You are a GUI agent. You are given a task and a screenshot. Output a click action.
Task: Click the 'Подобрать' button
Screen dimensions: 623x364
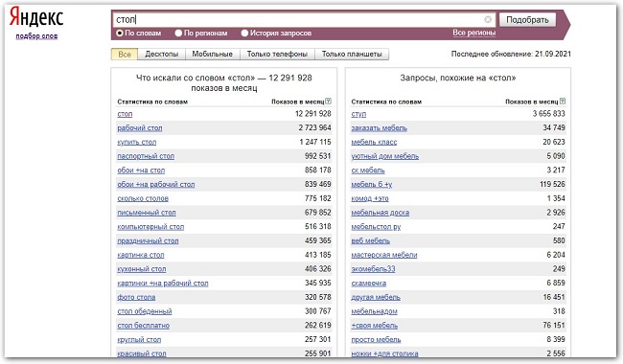[527, 20]
